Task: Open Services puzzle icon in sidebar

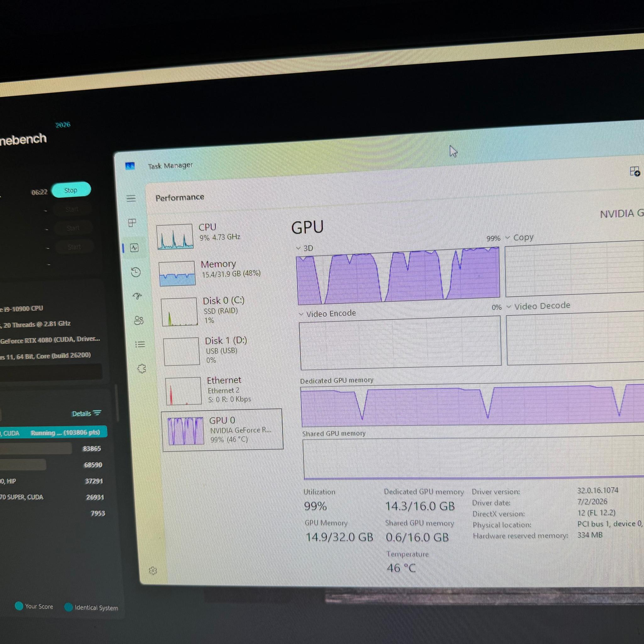Action: (x=142, y=368)
